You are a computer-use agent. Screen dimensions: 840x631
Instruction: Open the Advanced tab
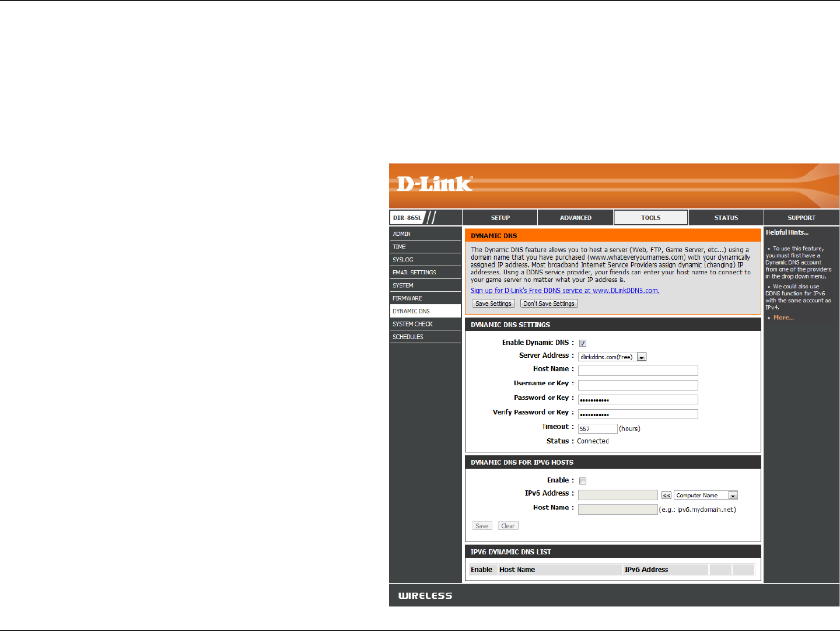[x=576, y=218]
